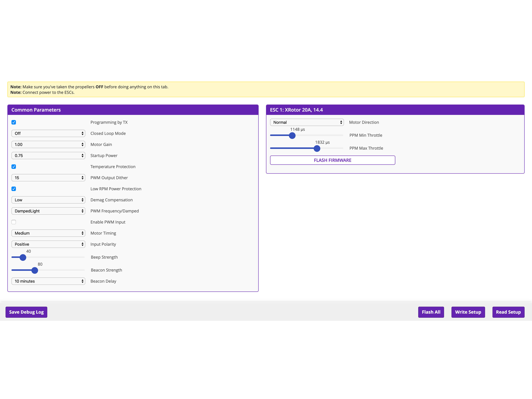532x399 pixels.
Task: Expand the Beacon Delay dropdown
Action: coord(48,281)
